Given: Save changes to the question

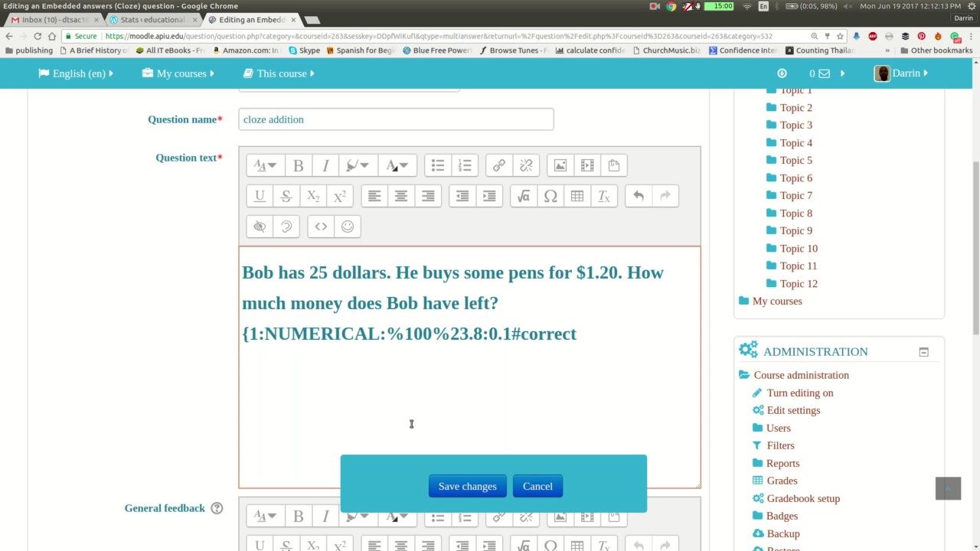Looking at the screenshot, I should pos(468,486).
